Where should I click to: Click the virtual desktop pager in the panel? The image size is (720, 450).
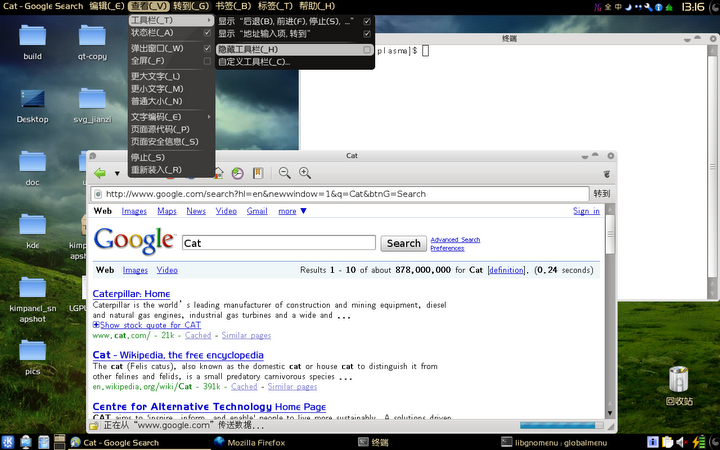60,442
